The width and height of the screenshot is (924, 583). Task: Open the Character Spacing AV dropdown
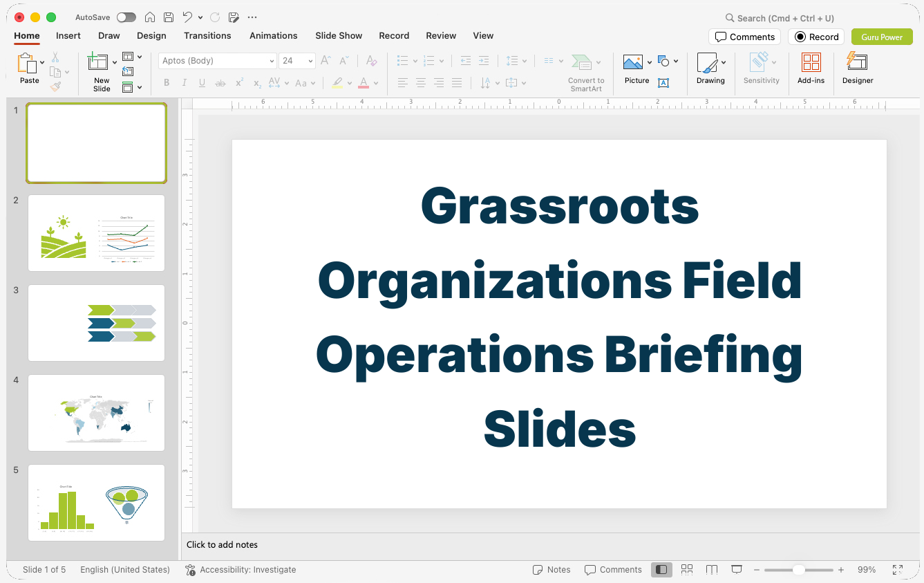(x=278, y=83)
